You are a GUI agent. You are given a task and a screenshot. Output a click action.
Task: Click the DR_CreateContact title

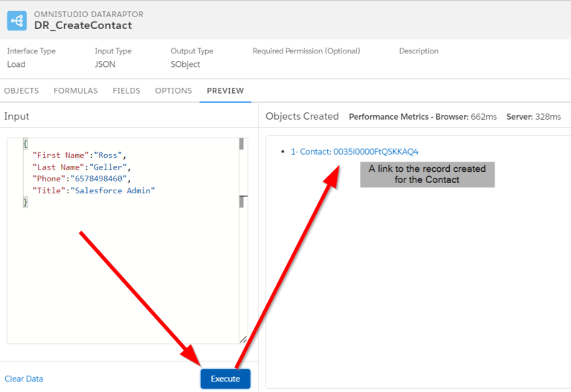(83, 25)
